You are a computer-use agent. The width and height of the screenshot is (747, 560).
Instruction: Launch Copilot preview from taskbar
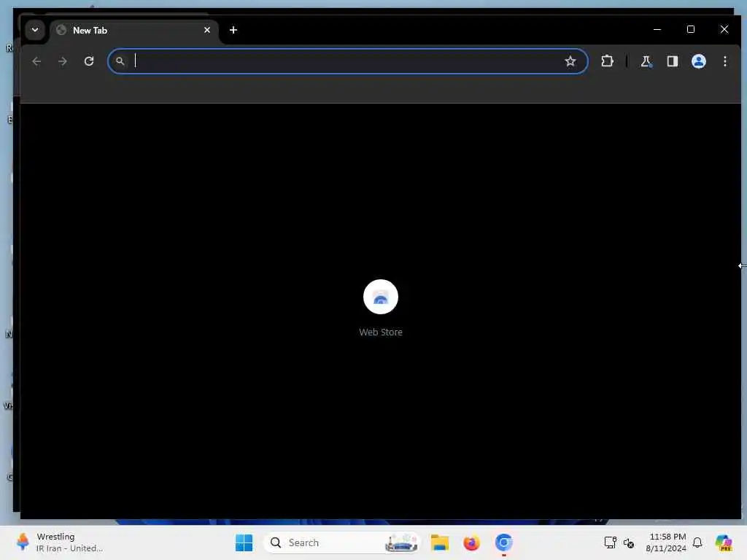[x=724, y=542]
